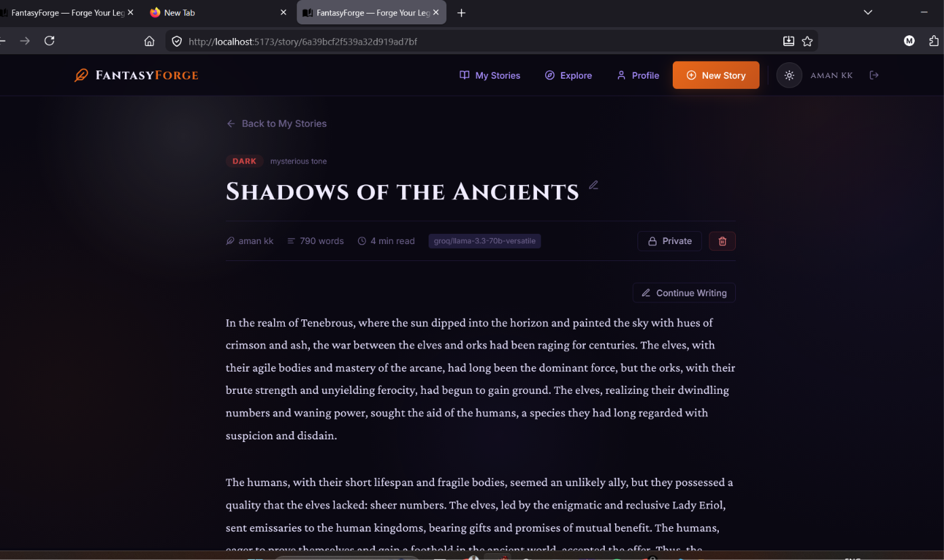Click the install/download page icon in address bar
This screenshot has height=560, width=944.
[x=789, y=41]
